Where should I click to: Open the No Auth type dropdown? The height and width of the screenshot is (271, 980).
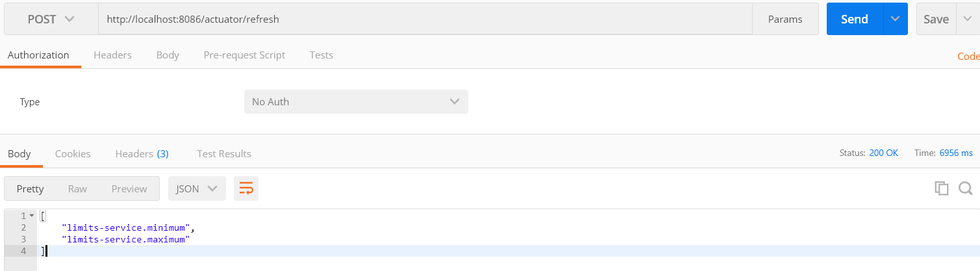356,102
